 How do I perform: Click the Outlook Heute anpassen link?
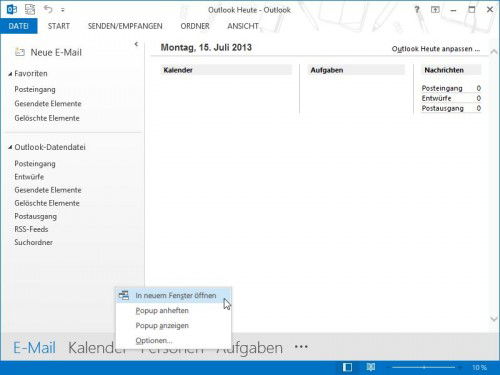[x=436, y=49]
